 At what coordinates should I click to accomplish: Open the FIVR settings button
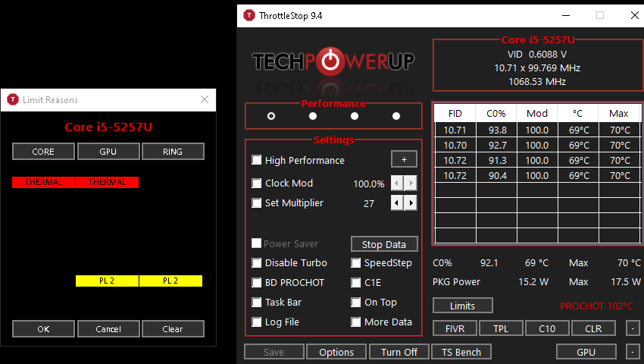(x=455, y=328)
